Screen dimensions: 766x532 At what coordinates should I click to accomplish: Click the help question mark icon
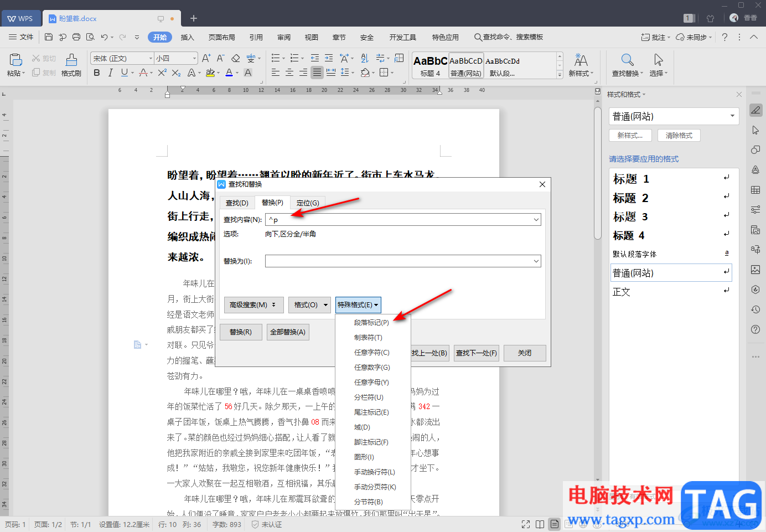[724, 37]
